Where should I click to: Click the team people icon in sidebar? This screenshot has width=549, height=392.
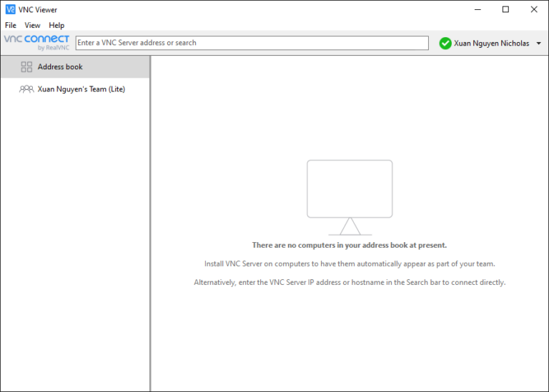[26, 89]
